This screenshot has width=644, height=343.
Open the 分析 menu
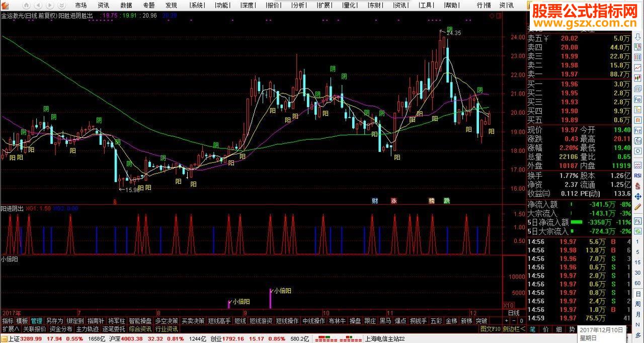click(298, 5)
